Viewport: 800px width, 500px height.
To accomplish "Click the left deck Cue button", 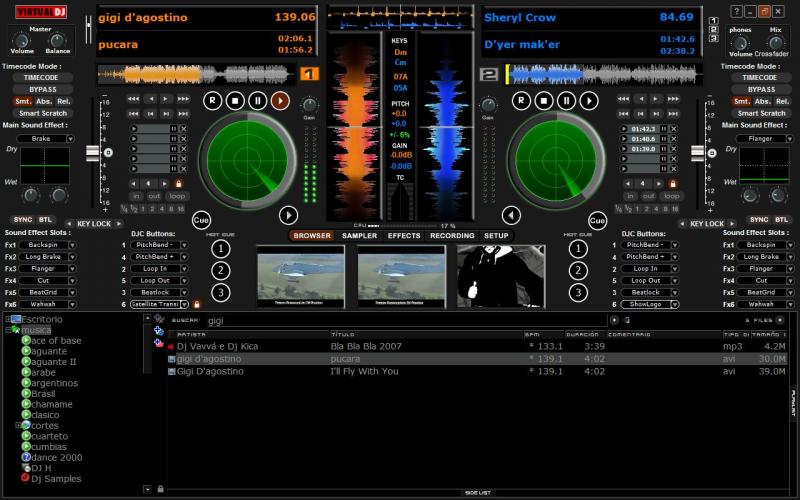I will (201, 220).
